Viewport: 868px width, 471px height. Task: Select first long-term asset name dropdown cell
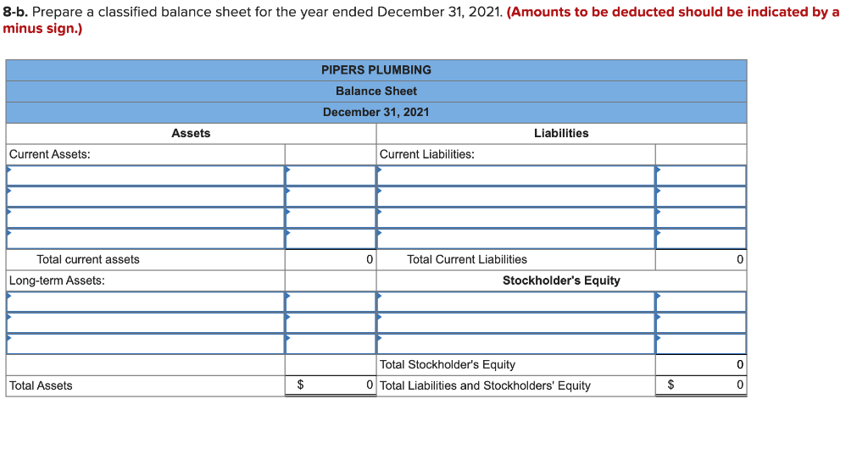click(146, 302)
